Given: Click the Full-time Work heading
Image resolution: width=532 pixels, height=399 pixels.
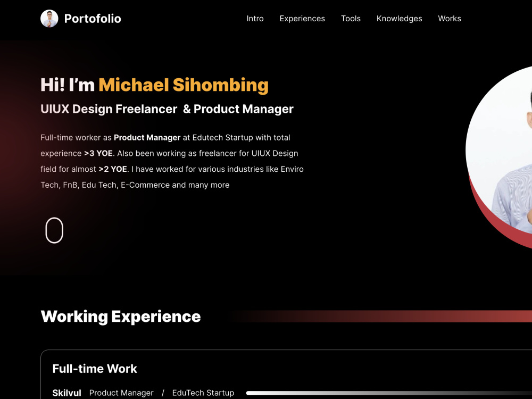Looking at the screenshot, I should 95,369.
